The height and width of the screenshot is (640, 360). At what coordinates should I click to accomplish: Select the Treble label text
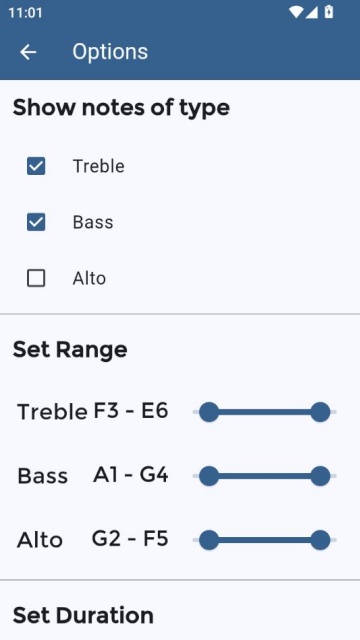pos(99,166)
